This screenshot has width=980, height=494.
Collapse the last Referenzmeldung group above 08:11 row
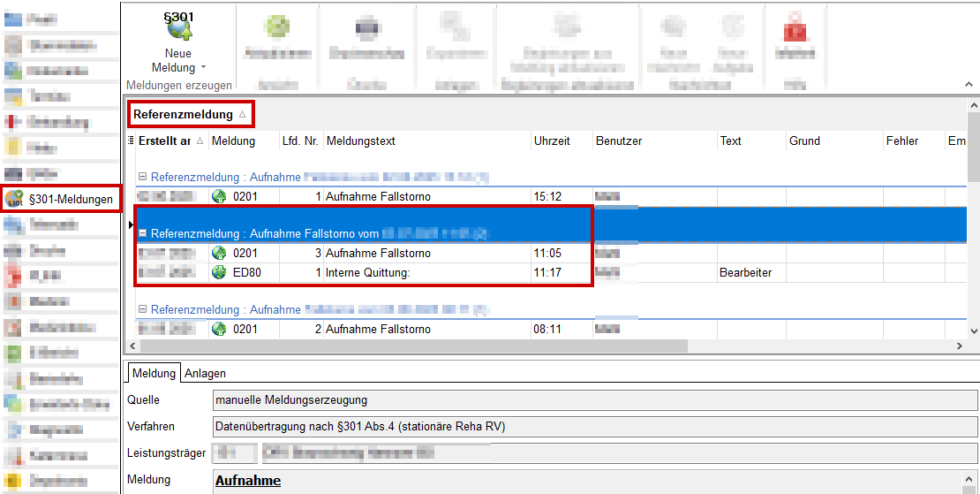tap(143, 310)
